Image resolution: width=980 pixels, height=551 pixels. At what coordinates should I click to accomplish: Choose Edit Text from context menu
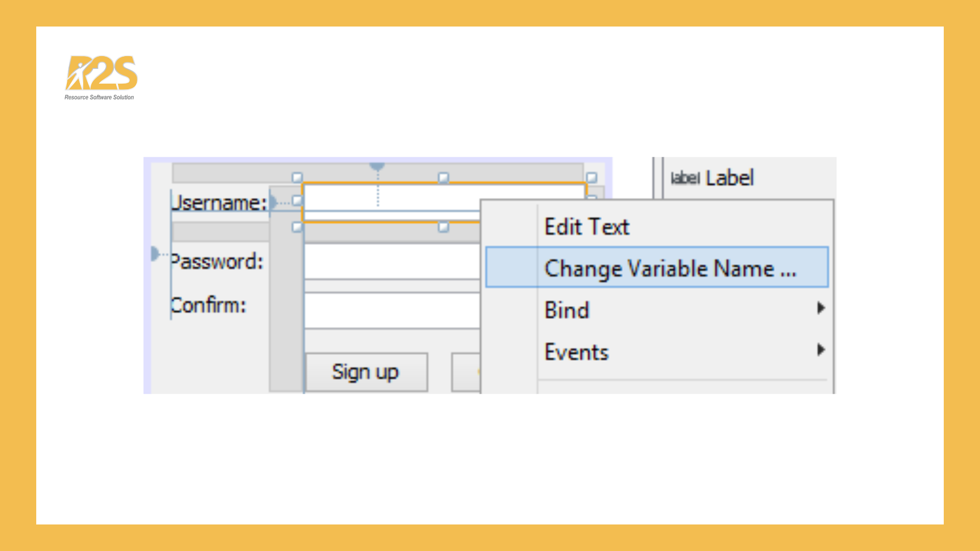point(587,227)
